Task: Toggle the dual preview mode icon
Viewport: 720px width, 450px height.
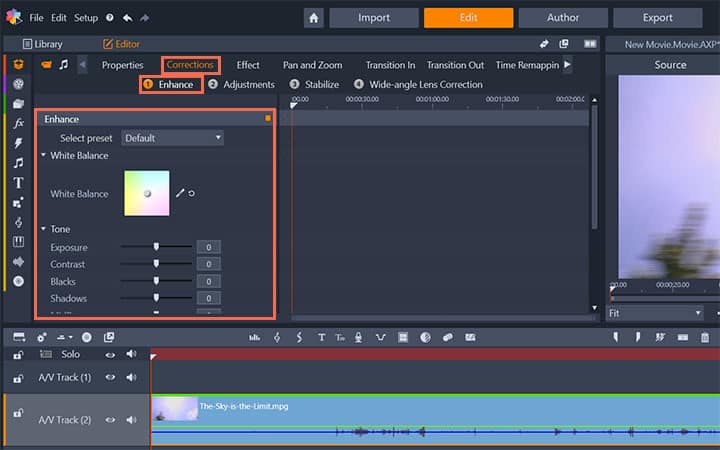Action: point(590,44)
